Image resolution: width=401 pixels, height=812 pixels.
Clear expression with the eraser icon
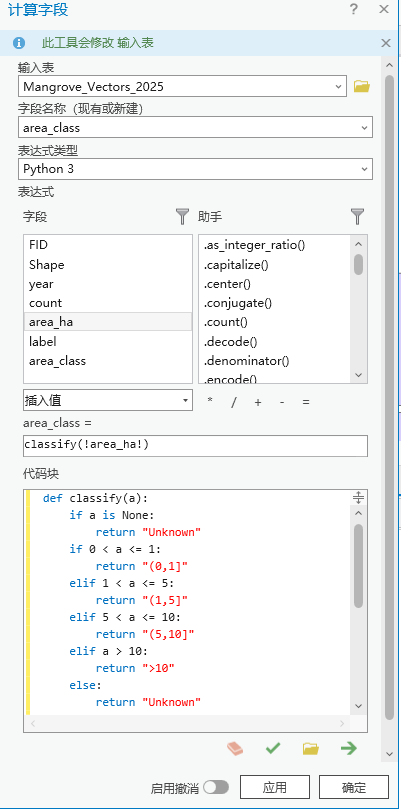click(235, 748)
